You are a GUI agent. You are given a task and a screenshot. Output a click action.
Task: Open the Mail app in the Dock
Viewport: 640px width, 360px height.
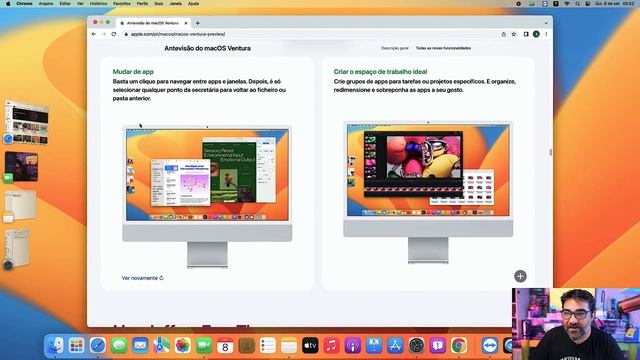coord(140,346)
